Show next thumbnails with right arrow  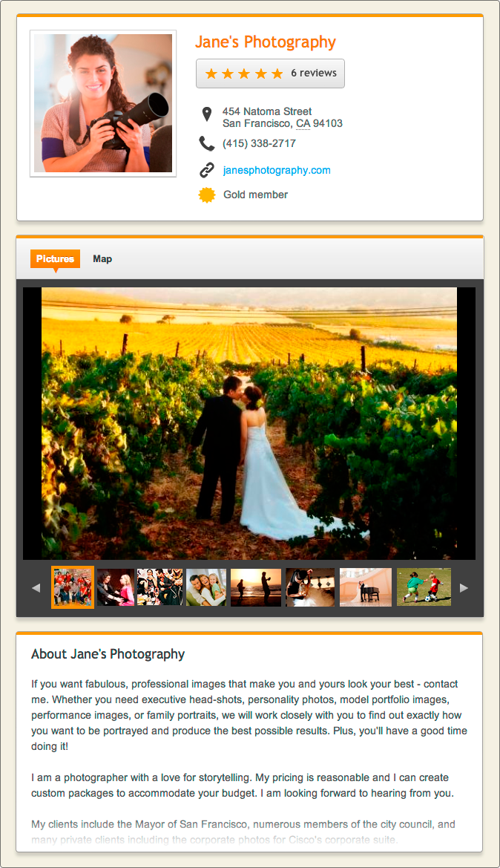tap(464, 588)
